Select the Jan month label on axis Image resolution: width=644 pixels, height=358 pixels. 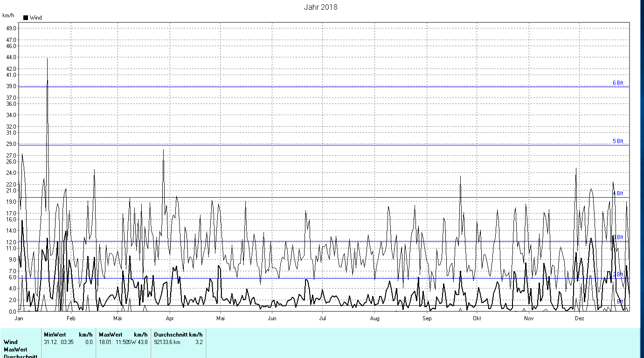(20, 318)
